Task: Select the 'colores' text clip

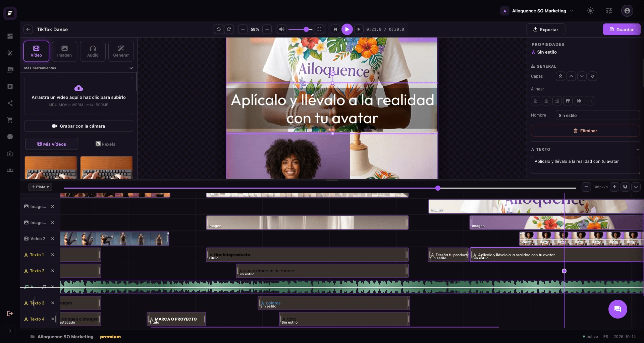Action: pyautogui.click(x=334, y=303)
